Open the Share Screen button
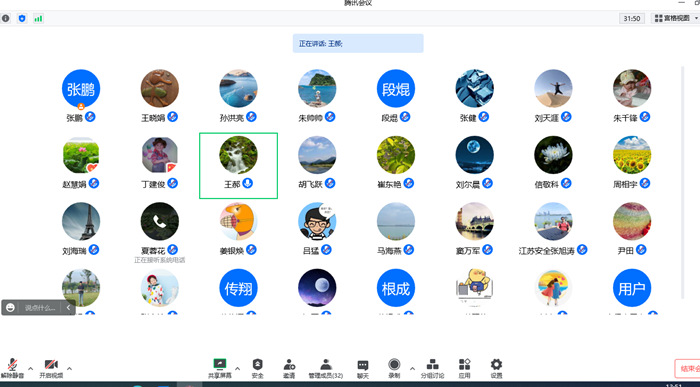 tap(220, 368)
